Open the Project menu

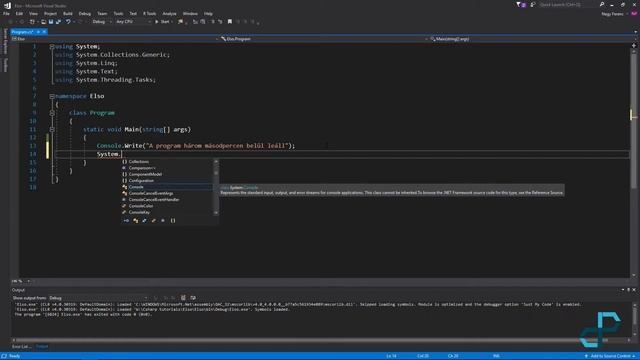click(50, 13)
